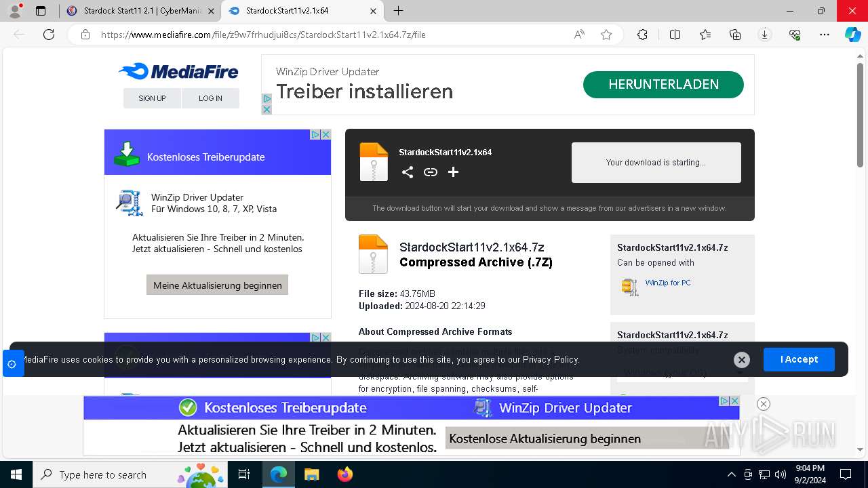
Task: Go back to previous page
Action: 19,35
